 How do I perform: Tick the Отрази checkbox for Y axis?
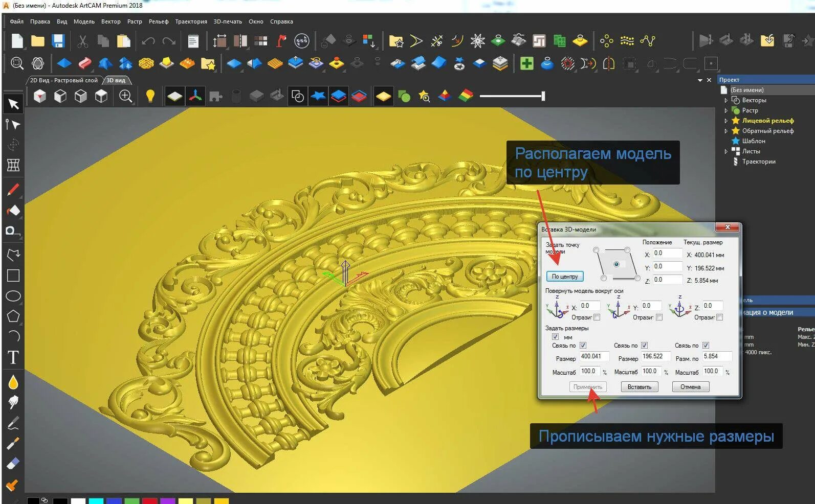pos(659,317)
